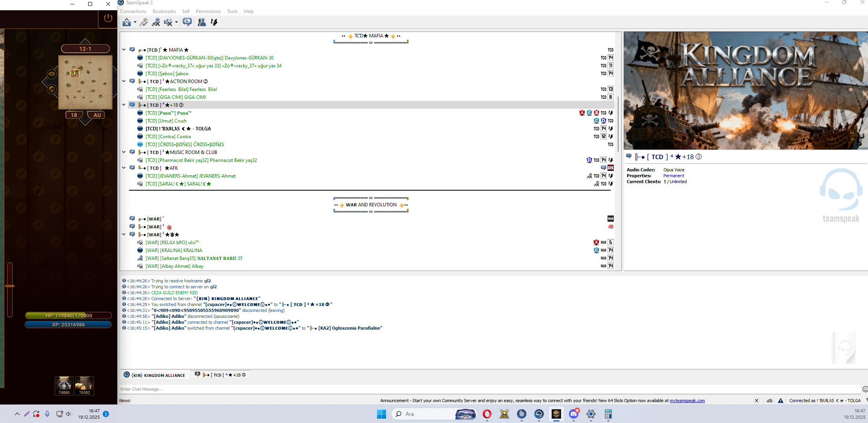Click the 48 badge on second [WAR] channel
The height and width of the screenshot is (423, 868).
[x=611, y=227]
